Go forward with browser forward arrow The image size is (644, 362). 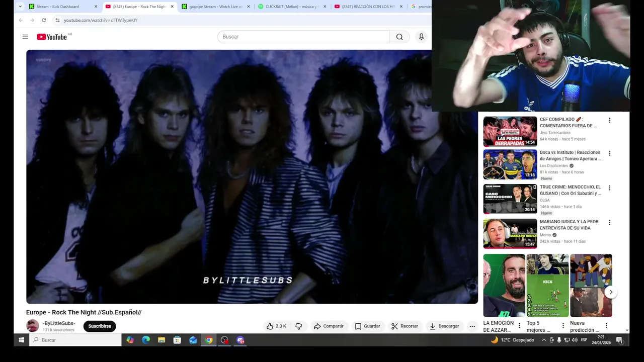coord(32,20)
